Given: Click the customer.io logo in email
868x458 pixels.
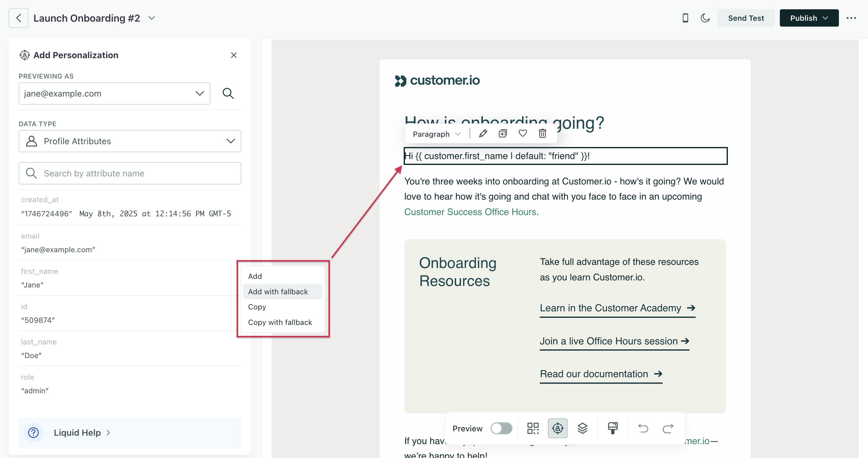Looking at the screenshot, I should pyautogui.click(x=437, y=80).
